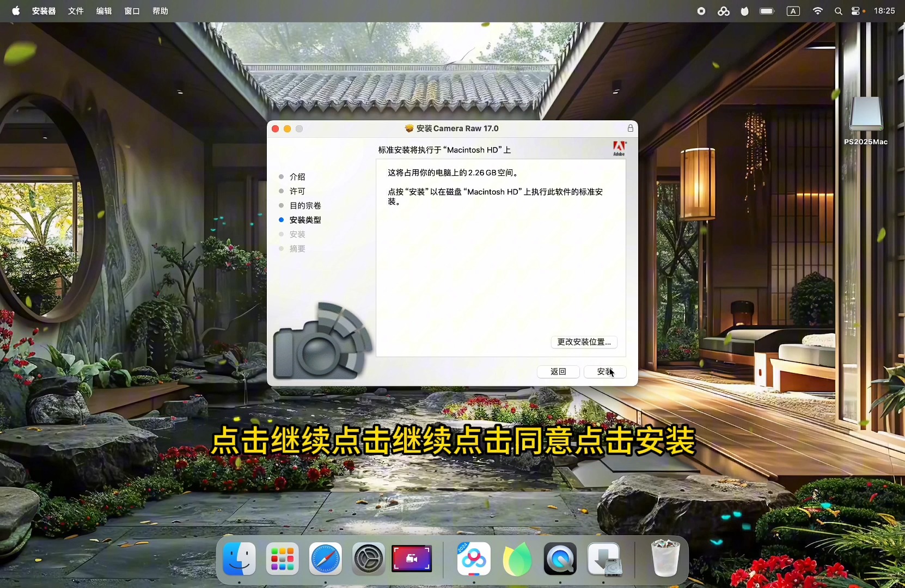Click the 返回 button
This screenshot has width=905, height=588.
[558, 371]
